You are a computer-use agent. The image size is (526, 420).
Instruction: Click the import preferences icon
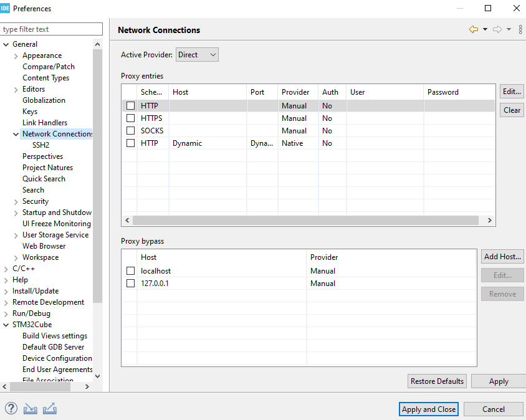(x=31, y=409)
